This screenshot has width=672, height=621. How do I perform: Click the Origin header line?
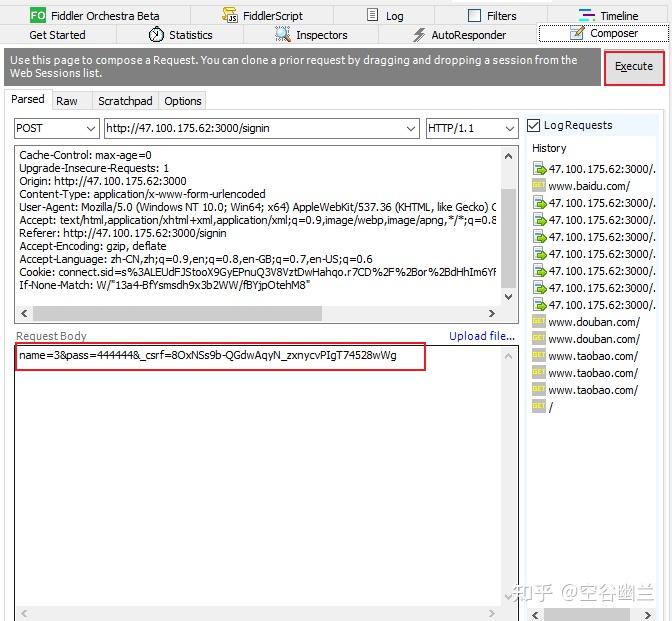pyautogui.click(x=103, y=181)
